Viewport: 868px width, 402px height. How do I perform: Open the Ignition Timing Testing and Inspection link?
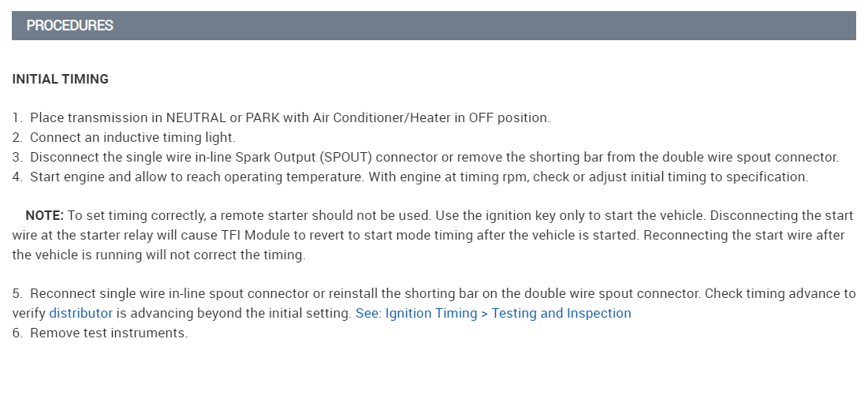point(494,313)
